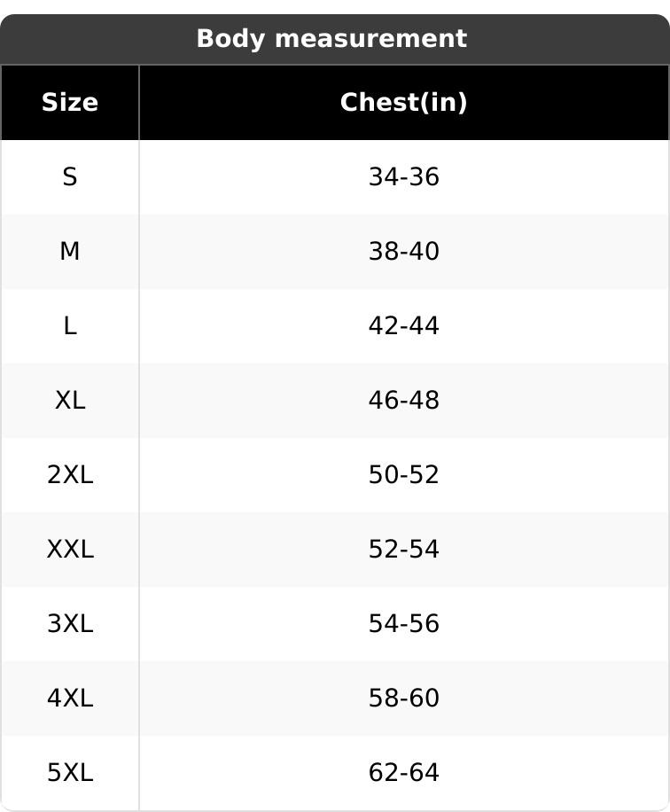Choose the 5XL size cell
This screenshot has height=812, width=670.
coord(70,773)
